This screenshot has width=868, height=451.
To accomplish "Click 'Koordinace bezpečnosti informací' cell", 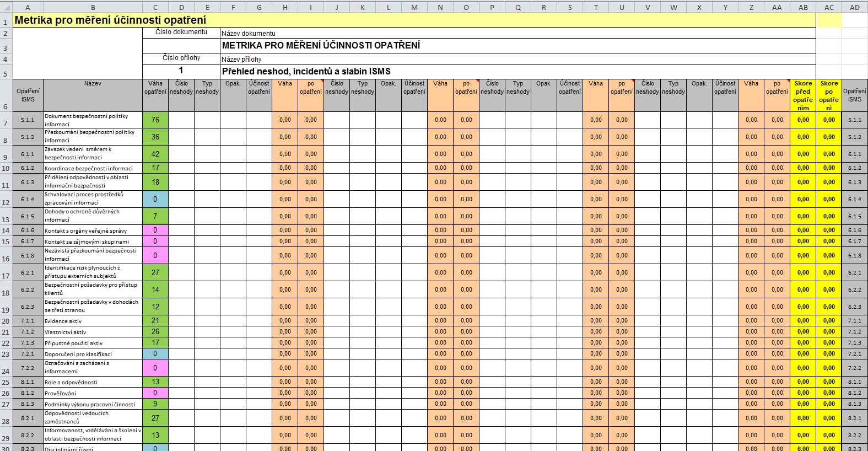I will [x=93, y=168].
